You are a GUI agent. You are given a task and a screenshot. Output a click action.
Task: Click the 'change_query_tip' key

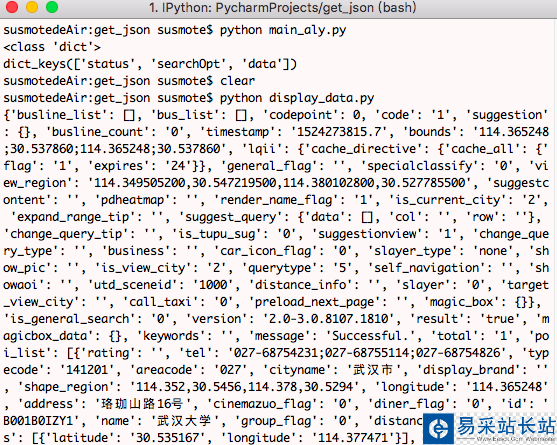coord(66,234)
